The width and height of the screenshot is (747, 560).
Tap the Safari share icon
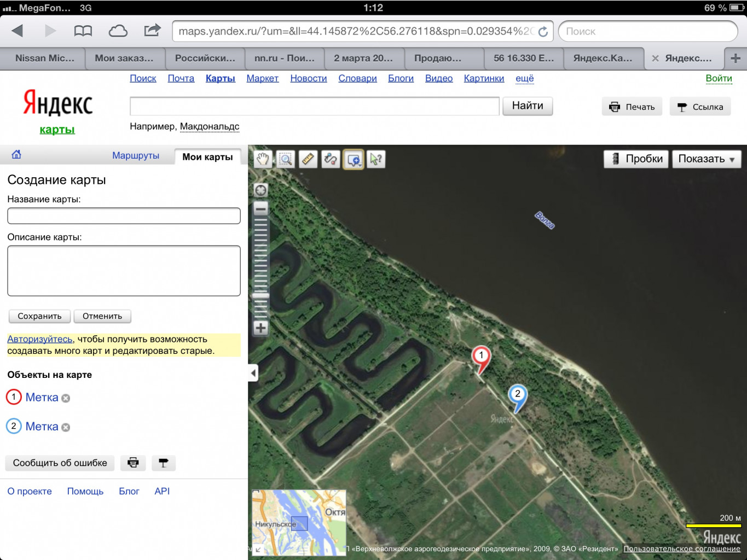[152, 30]
